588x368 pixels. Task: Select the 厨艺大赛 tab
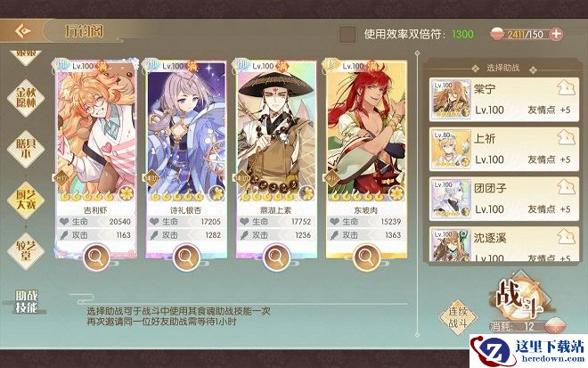[x=26, y=200]
